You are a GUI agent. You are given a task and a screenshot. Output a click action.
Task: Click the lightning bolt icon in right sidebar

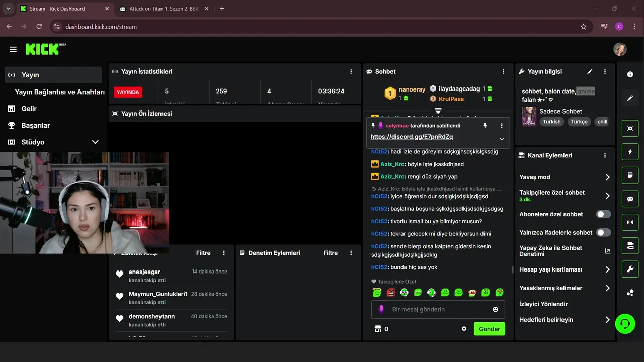pyautogui.click(x=630, y=152)
